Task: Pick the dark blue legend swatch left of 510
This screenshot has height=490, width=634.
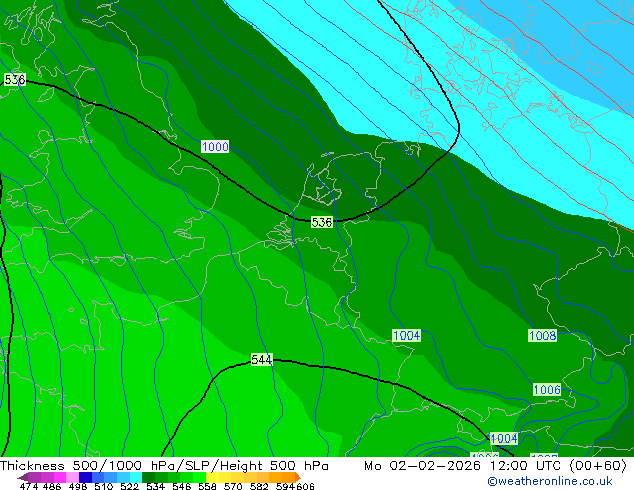Action: tap(85, 477)
